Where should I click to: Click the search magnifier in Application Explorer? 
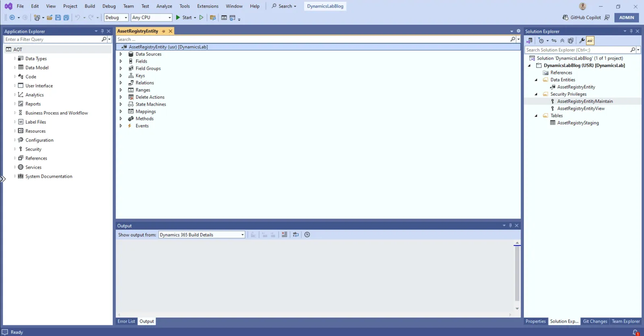pos(104,39)
